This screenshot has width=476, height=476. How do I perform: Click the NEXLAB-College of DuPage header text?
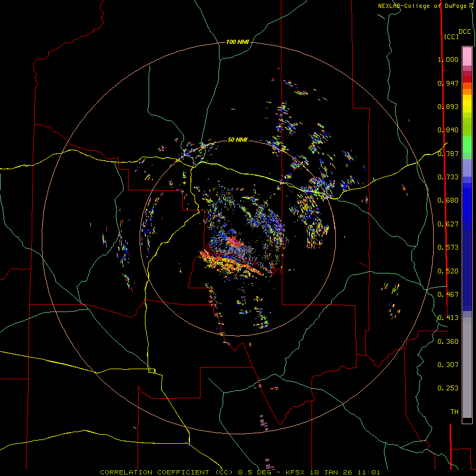click(x=422, y=6)
